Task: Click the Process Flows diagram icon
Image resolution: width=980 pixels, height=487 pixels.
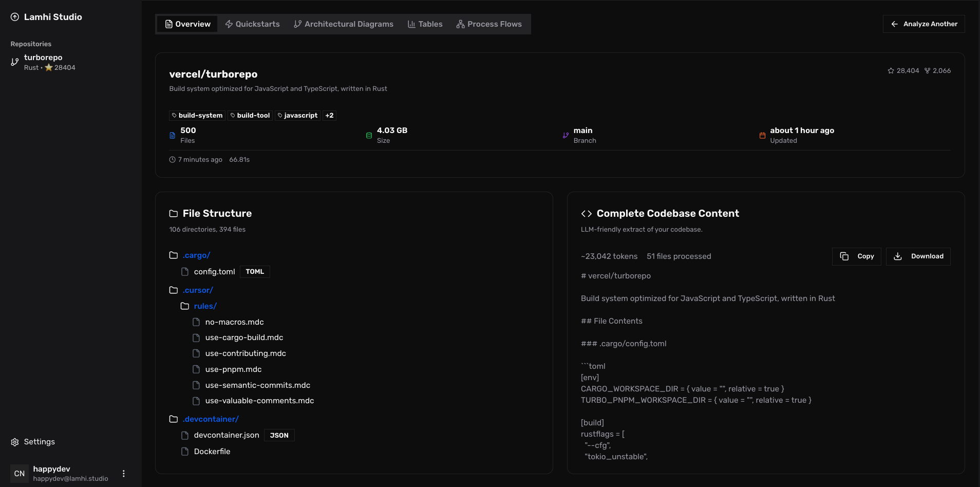Action: (460, 24)
